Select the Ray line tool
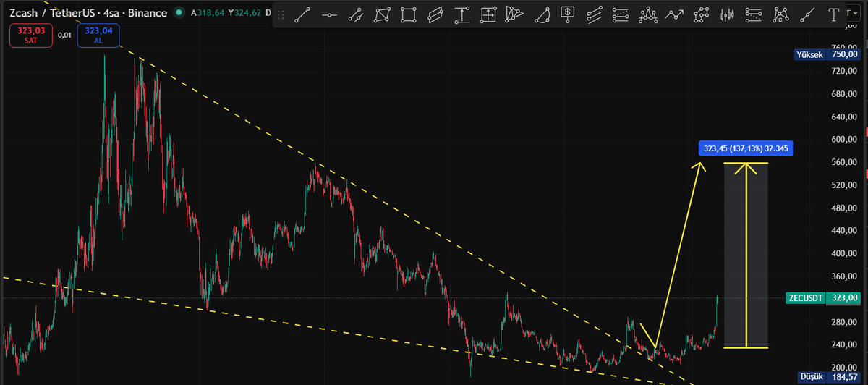The width and height of the screenshot is (868, 385). [807, 14]
